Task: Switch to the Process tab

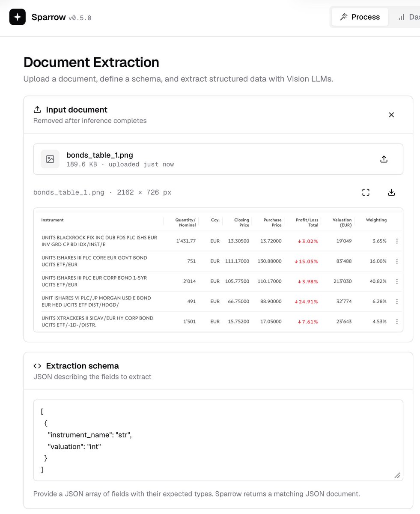Action: (x=360, y=17)
